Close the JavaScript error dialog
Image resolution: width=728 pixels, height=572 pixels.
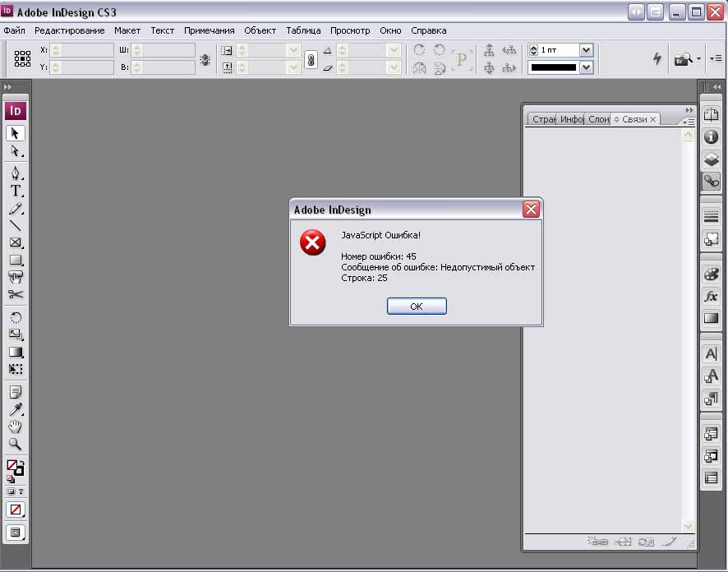pos(531,210)
